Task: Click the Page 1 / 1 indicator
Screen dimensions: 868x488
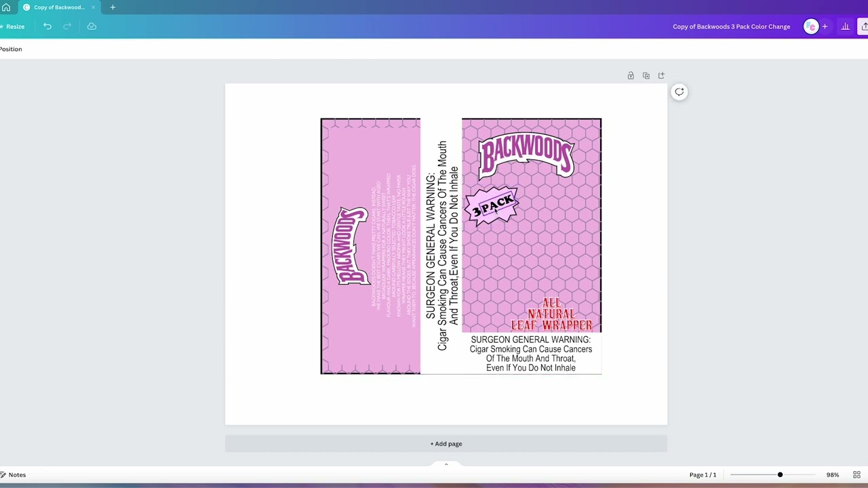Action: click(703, 474)
